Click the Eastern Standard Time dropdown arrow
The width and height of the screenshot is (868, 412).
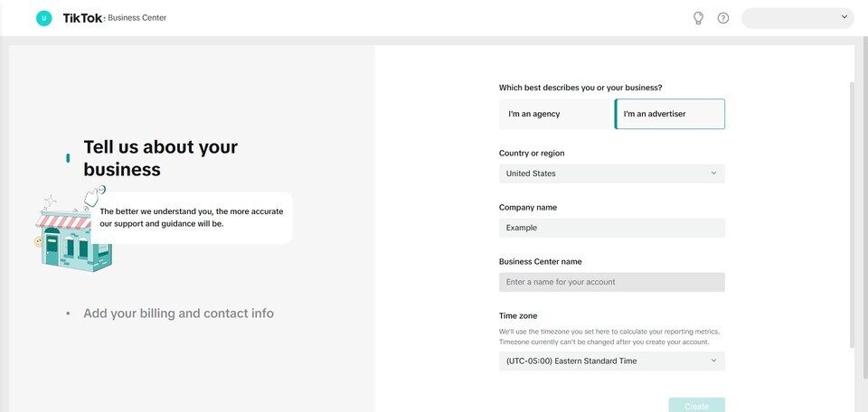(x=713, y=361)
